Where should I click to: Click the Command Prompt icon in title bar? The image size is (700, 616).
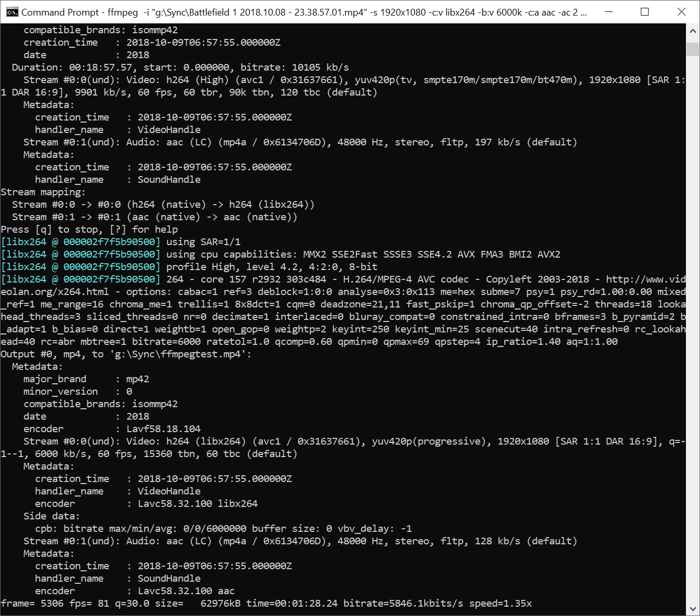pyautogui.click(x=12, y=12)
